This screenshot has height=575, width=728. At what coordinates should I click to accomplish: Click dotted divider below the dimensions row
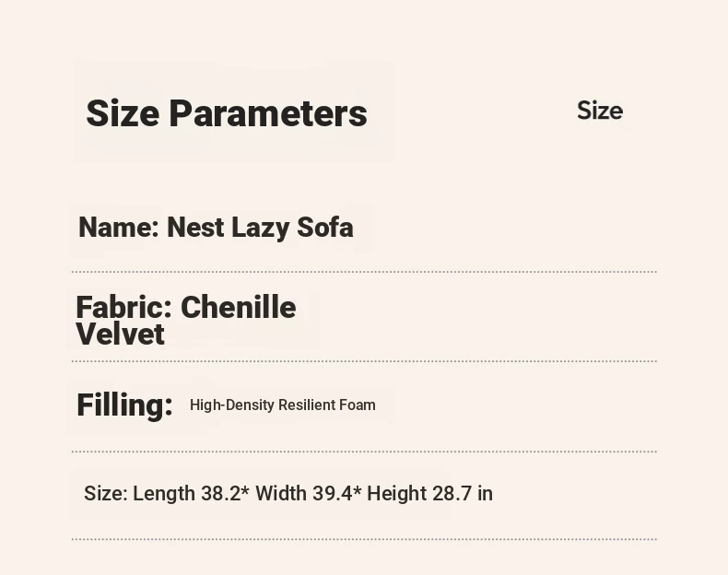click(364, 539)
